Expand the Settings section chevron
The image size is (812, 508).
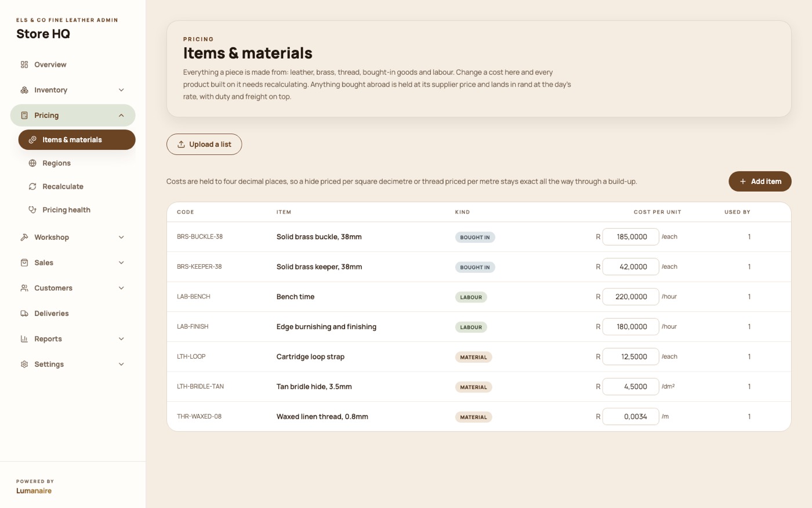(121, 364)
